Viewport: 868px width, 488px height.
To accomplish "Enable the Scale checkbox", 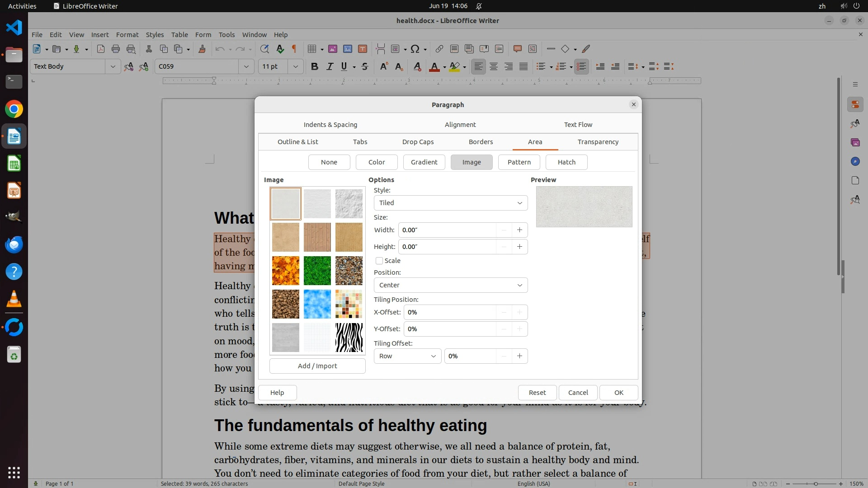I will (x=379, y=261).
